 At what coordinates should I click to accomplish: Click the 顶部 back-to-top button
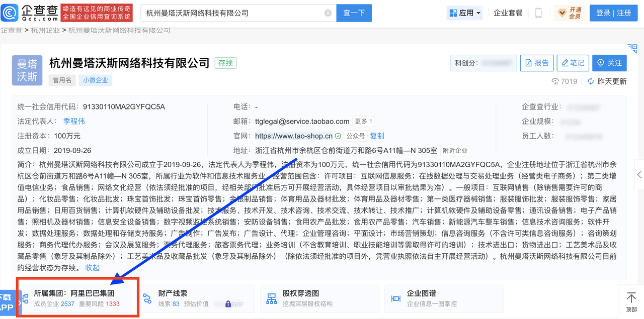(x=631, y=302)
